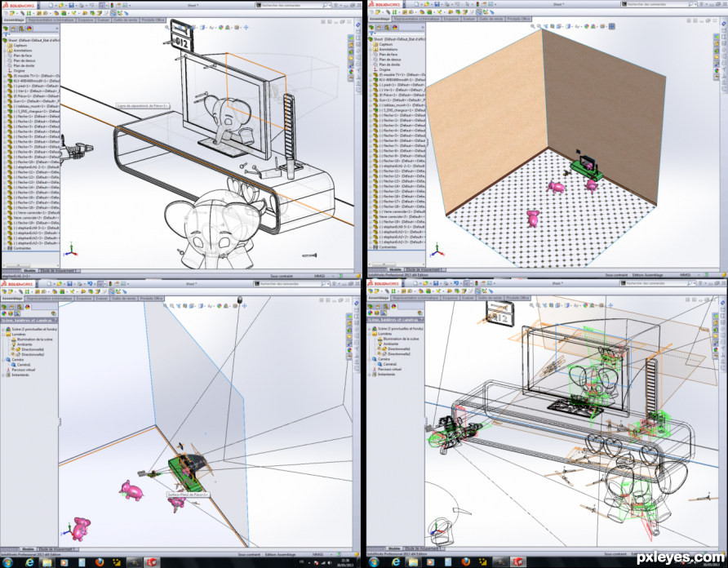The width and height of the screenshot is (728, 568).
Task: Switch to Evaluer tab in top-left window
Action: click(x=103, y=20)
